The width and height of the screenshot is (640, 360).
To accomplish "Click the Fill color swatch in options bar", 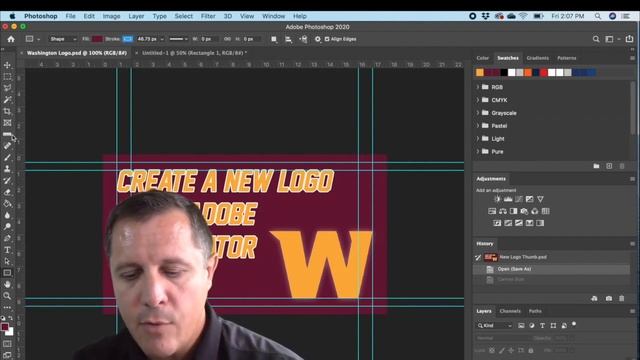I will pos(97,39).
